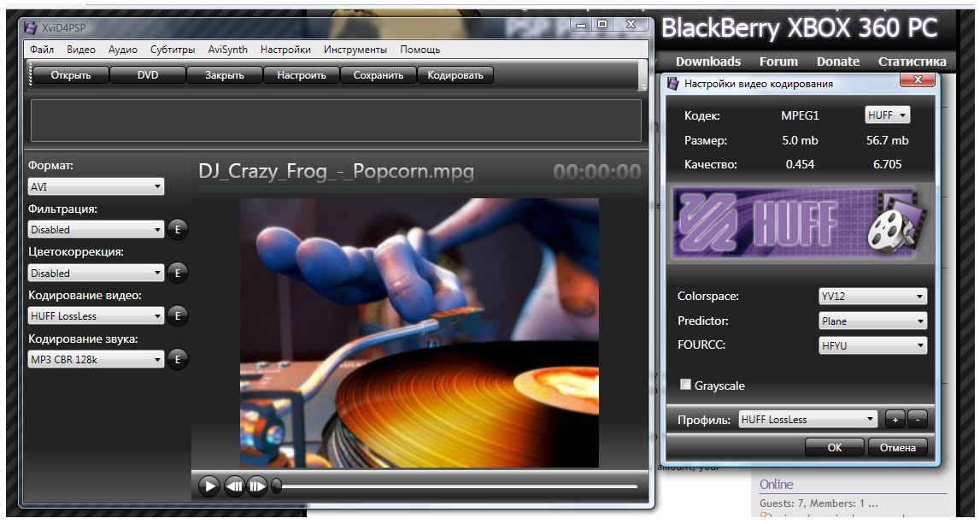Click the 56.7 mb size value
This screenshot has height=524, width=980.
point(888,140)
